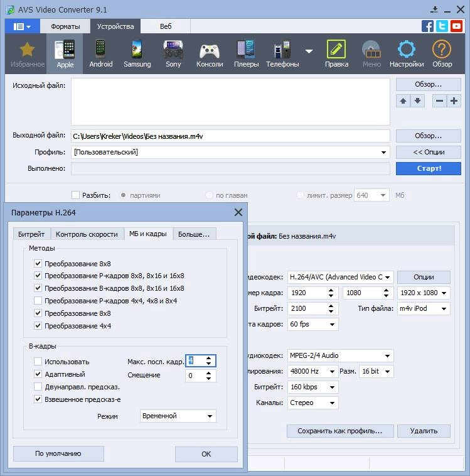The height and width of the screenshot is (476, 470).
Task: Open the Больше... tab
Action: (194, 234)
